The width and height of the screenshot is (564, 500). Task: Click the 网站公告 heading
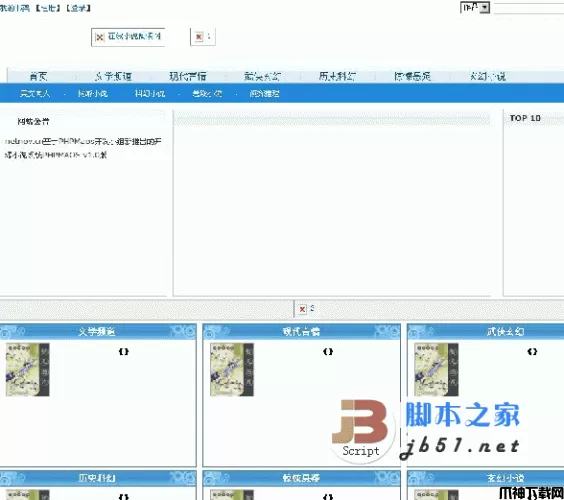33,122
